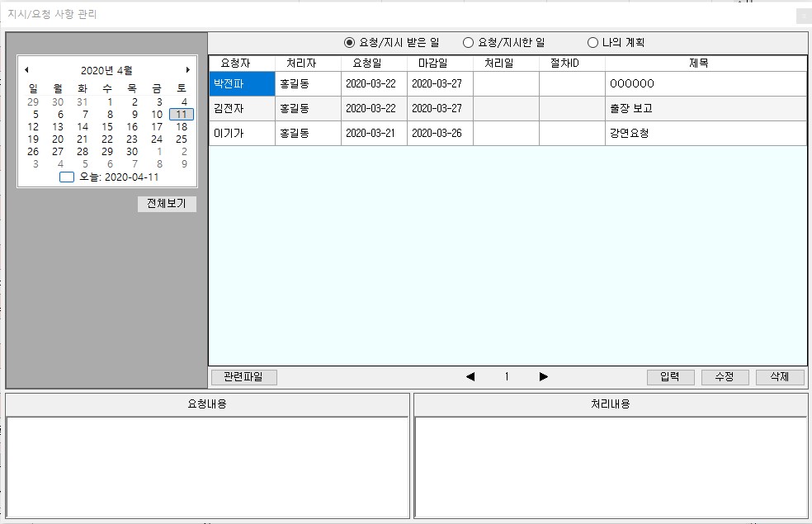Select '요청/지시한 일' radio button
This screenshot has height=524, width=812.
coord(469,43)
